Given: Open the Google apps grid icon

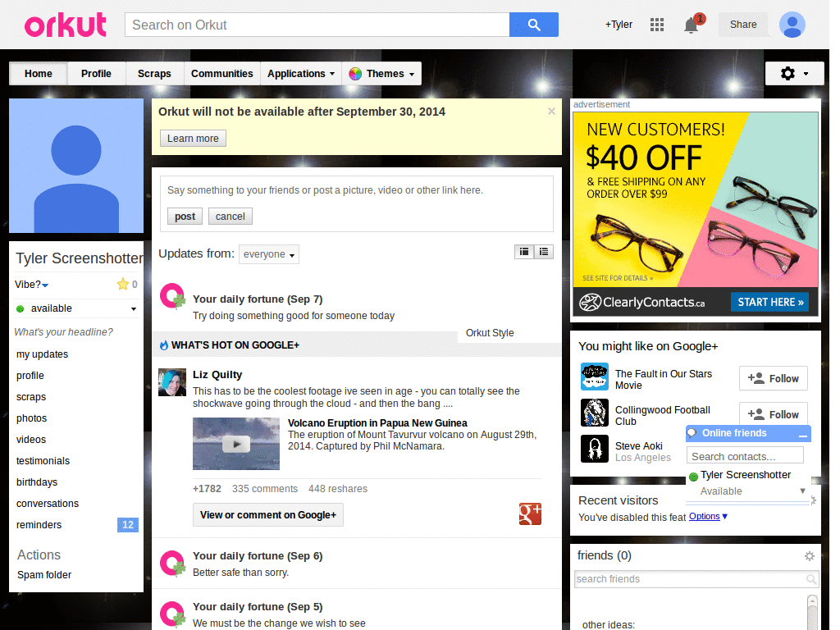Looking at the screenshot, I should click(x=657, y=25).
